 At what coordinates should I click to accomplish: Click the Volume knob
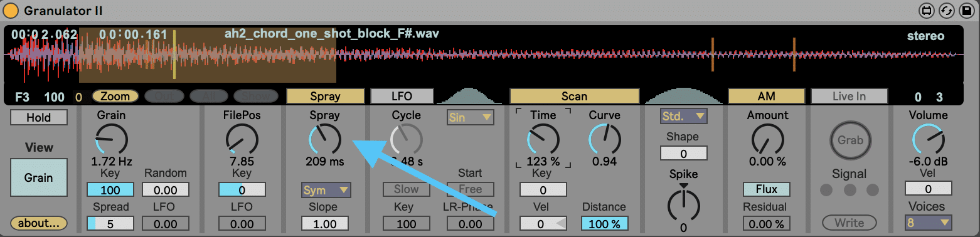click(928, 139)
